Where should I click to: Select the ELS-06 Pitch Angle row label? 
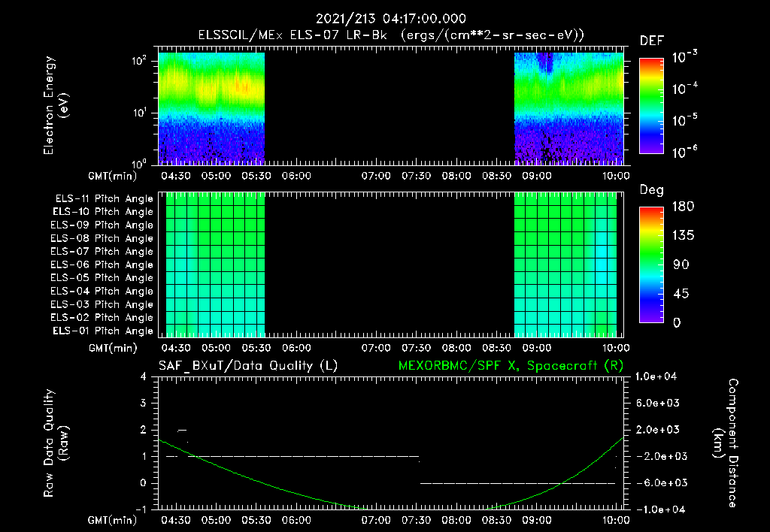pos(102,264)
